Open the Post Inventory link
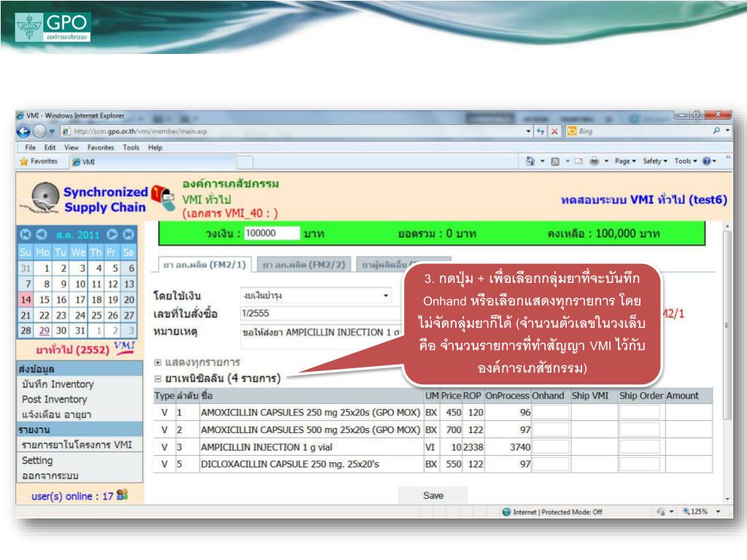Viewport: 747px width, 560px height. pyautogui.click(x=54, y=400)
